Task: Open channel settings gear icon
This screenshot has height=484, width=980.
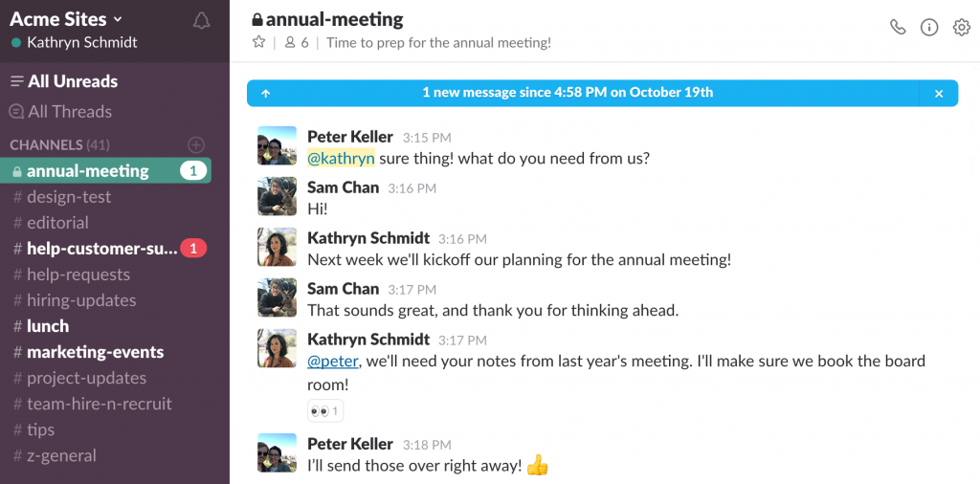Action: click(x=961, y=27)
